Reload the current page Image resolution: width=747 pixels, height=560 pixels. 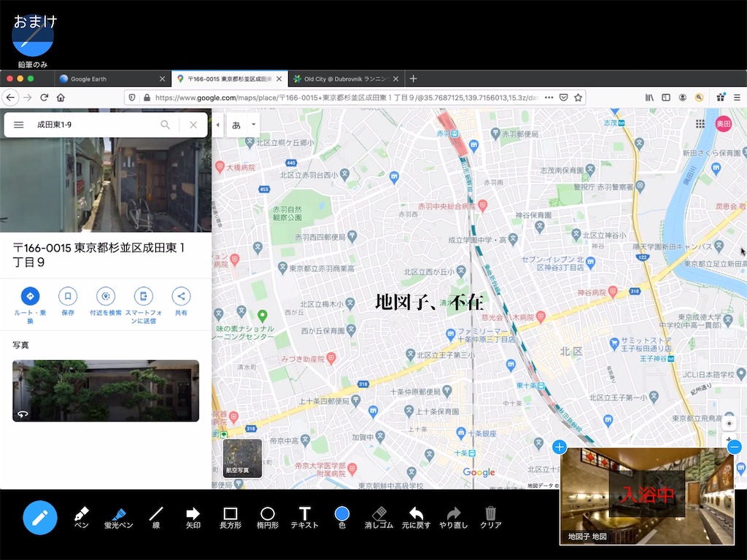(x=44, y=98)
